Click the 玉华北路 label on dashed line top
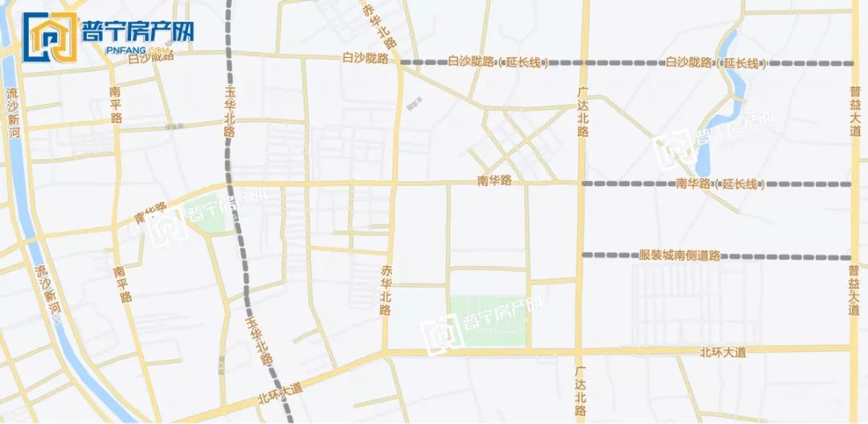 click(x=230, y=111)
